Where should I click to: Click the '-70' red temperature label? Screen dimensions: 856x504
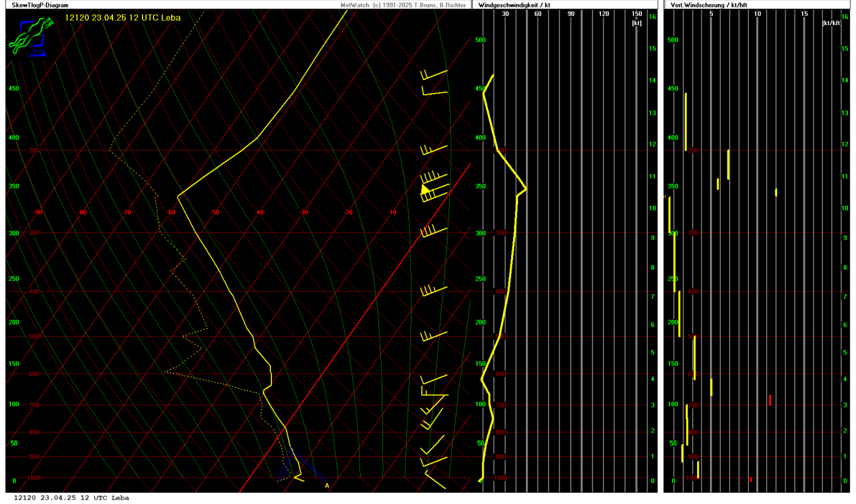coord(127,213)
